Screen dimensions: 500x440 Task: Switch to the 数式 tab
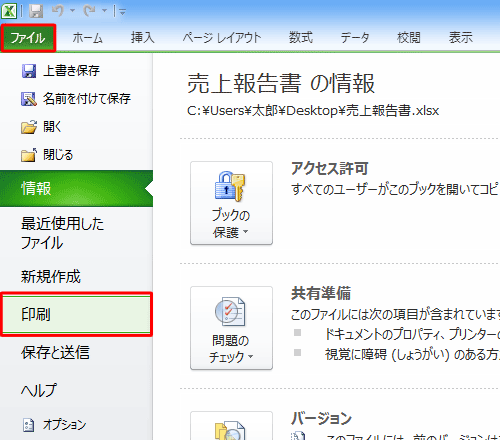pos(301,38)
